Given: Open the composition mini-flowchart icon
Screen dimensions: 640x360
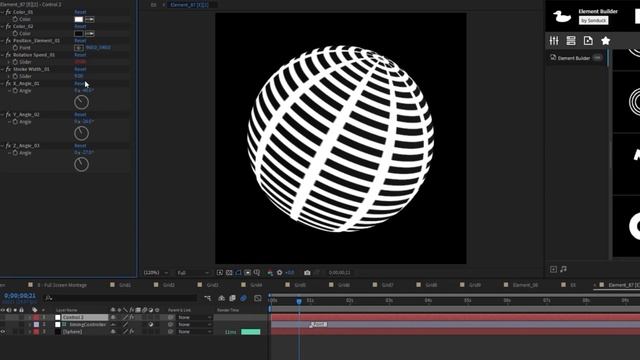Looking at the screenshot, I should click(x=208, y=298).
